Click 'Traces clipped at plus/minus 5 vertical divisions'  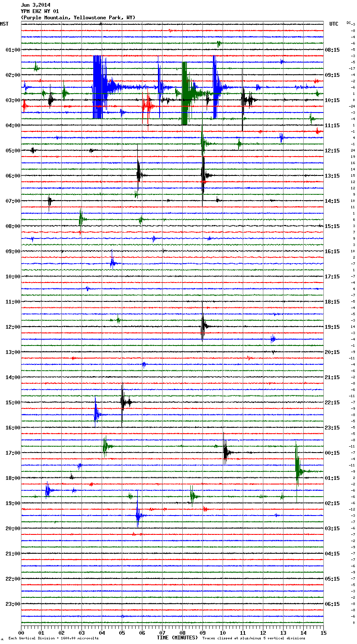(254, 638)
